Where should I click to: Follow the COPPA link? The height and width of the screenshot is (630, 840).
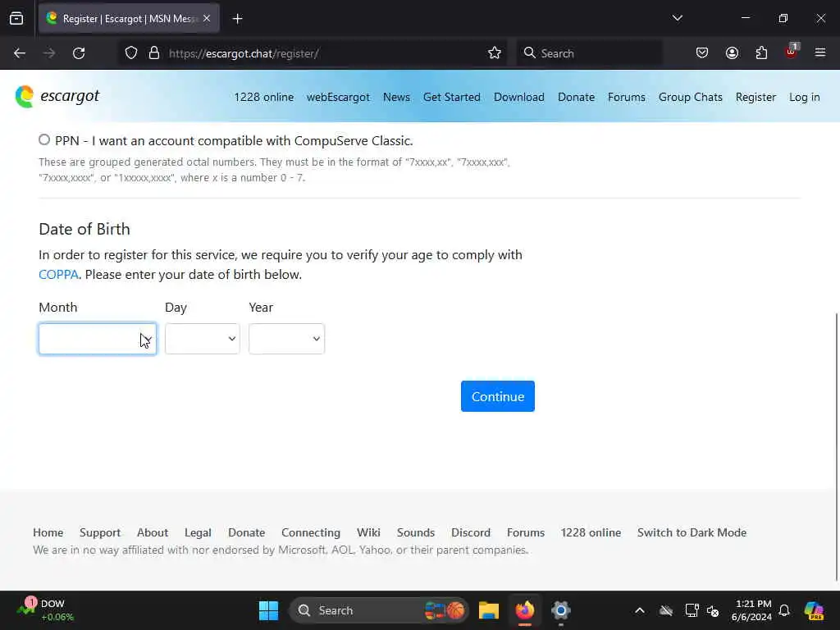pyautogui.click(x=58, y=274)
